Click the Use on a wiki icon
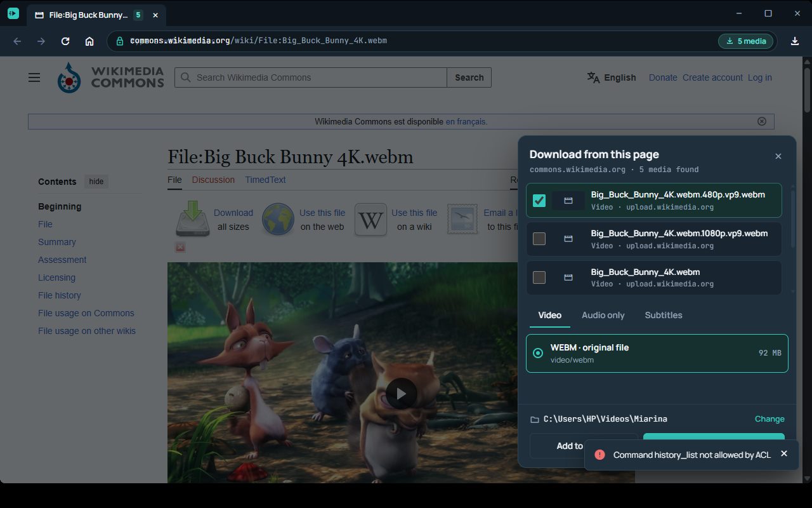Image resolution: width=812 pixels, height=508 pixels. (x=370, y=220)
